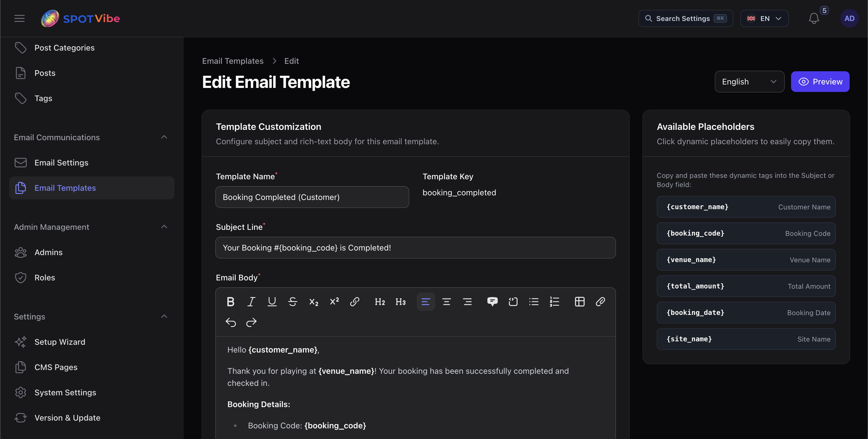Center-align the email body text
868x439 pixels.
446,301
